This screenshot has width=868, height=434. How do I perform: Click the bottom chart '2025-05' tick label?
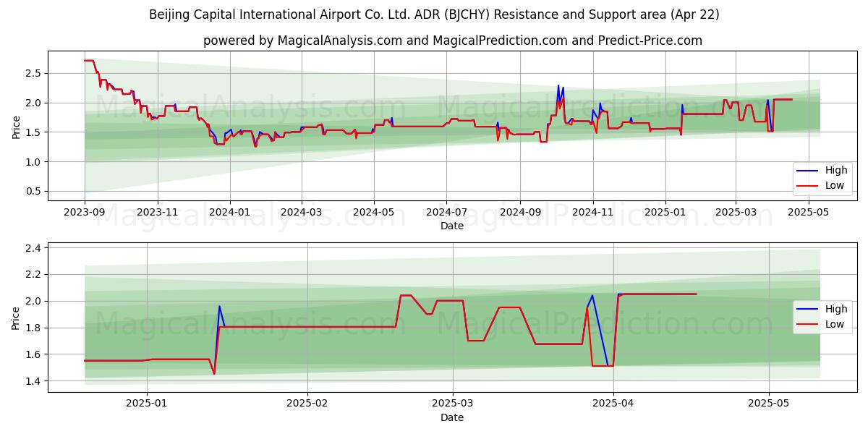[x=769, y=404]
